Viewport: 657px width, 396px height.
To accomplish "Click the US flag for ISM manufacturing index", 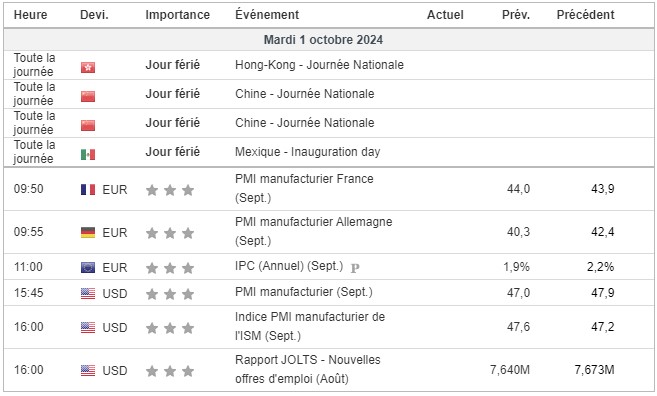I will tap(88, 327).
